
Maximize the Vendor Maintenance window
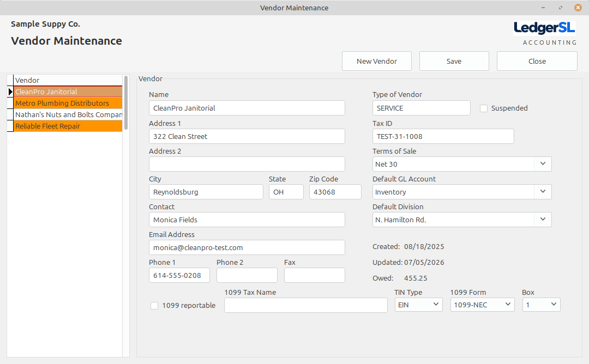click(561, 8)
